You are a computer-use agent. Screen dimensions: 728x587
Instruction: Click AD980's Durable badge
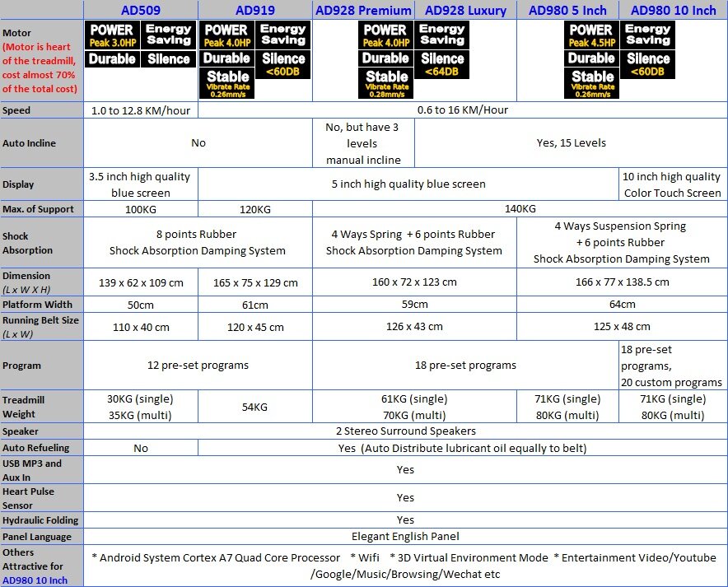coord(592,58)
